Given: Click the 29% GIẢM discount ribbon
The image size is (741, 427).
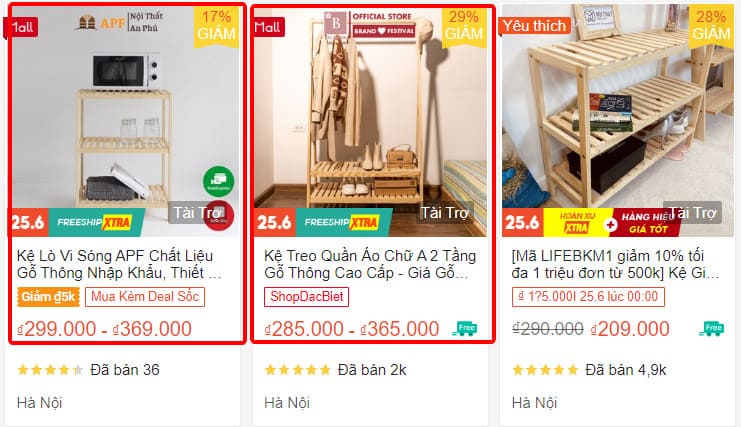Looking at the screenshot, I should coord(464,26).
